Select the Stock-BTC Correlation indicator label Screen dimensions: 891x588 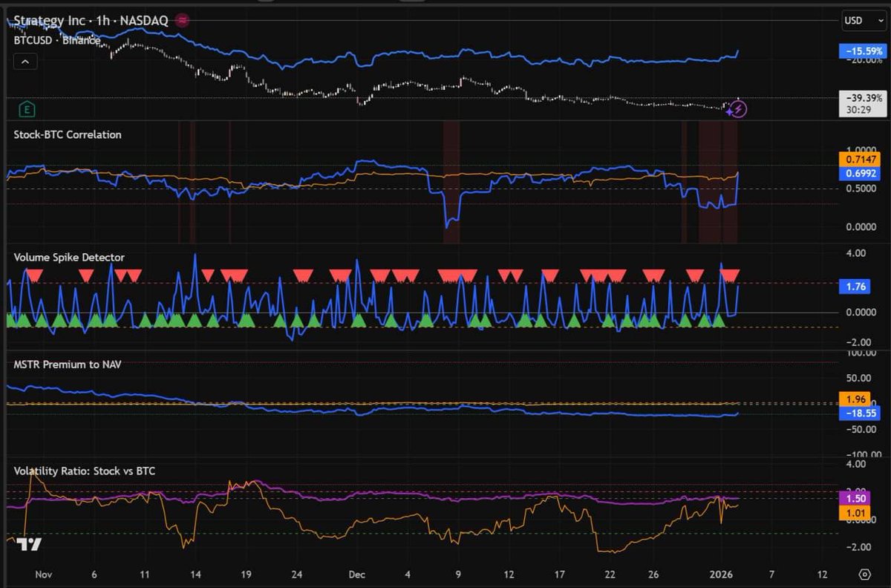click(68, 134)
